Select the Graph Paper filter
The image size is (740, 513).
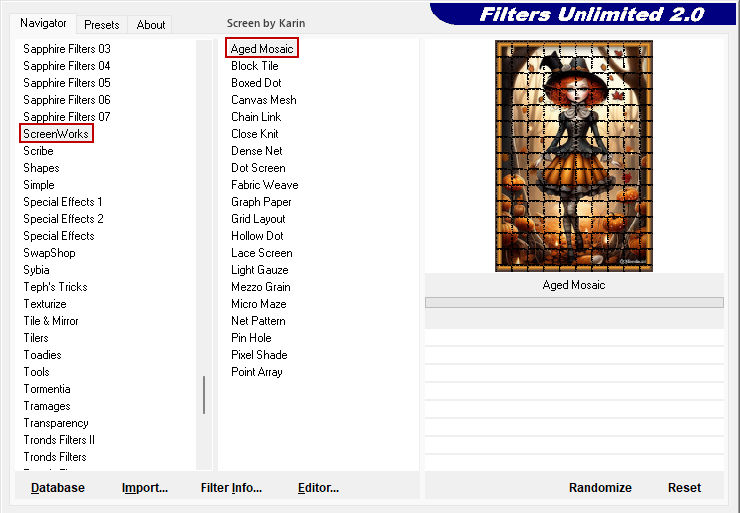point(261,202)
